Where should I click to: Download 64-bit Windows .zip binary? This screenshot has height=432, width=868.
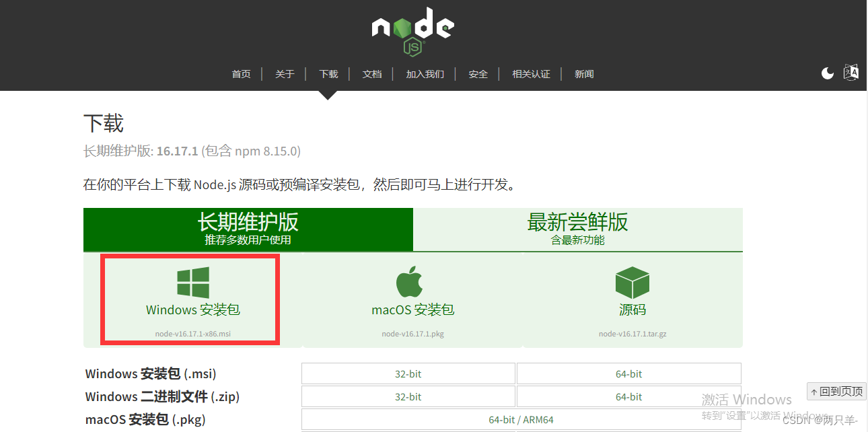629,397
